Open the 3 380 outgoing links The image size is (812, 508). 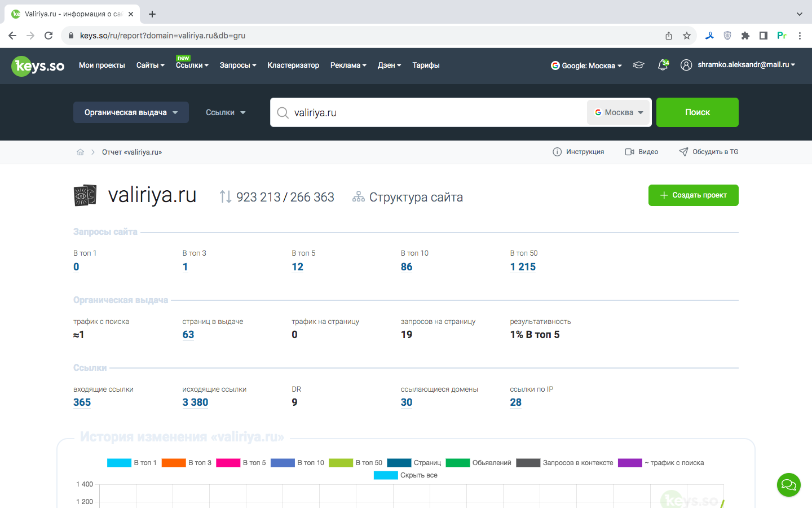[195, 402]
